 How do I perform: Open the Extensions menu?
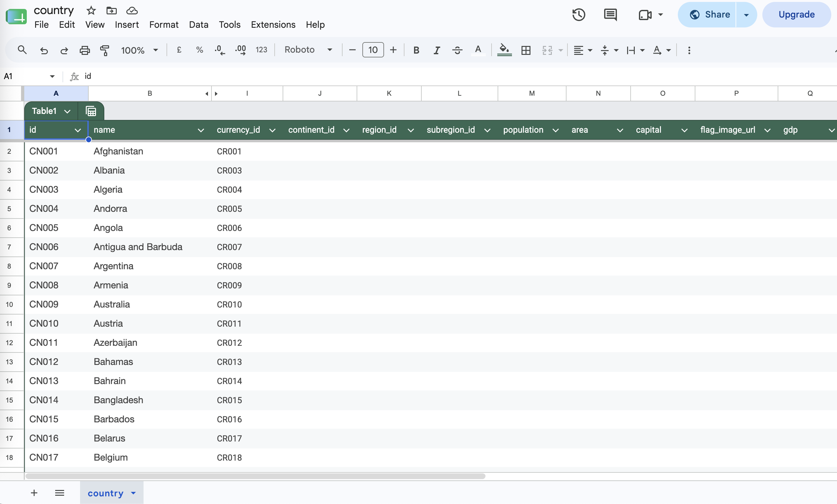coord(273,25)
